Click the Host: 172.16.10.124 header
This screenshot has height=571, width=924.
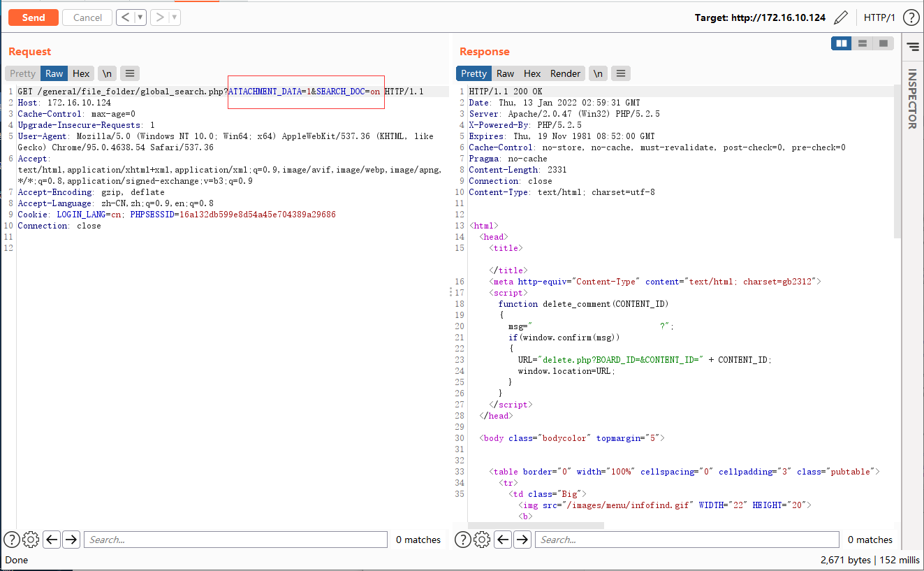pyautogui.click(x=64, y=103)
